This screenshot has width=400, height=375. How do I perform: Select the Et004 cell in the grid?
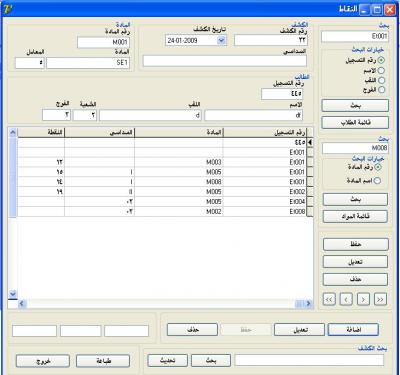click(x=265, y=202)
